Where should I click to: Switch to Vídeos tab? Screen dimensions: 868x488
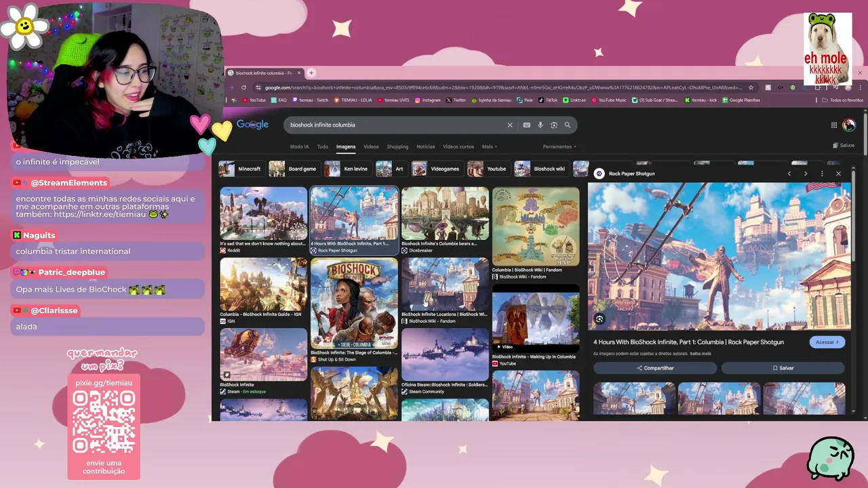371,146
